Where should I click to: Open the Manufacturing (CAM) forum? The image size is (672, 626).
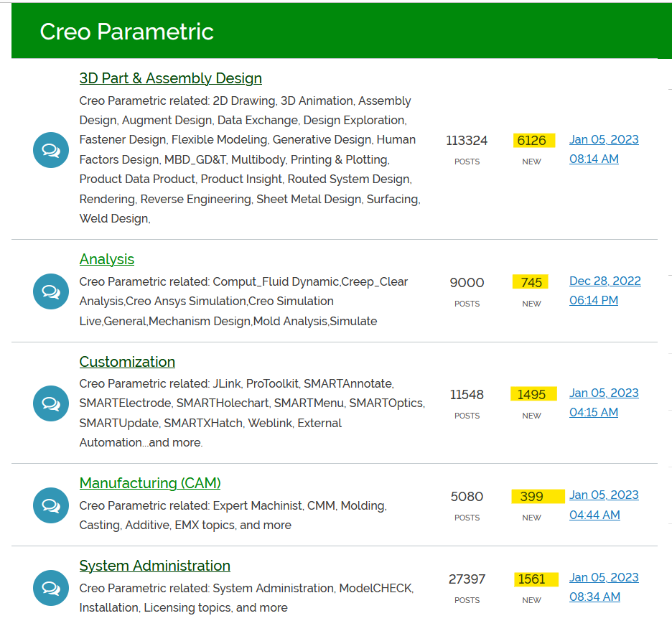(150, 483)
